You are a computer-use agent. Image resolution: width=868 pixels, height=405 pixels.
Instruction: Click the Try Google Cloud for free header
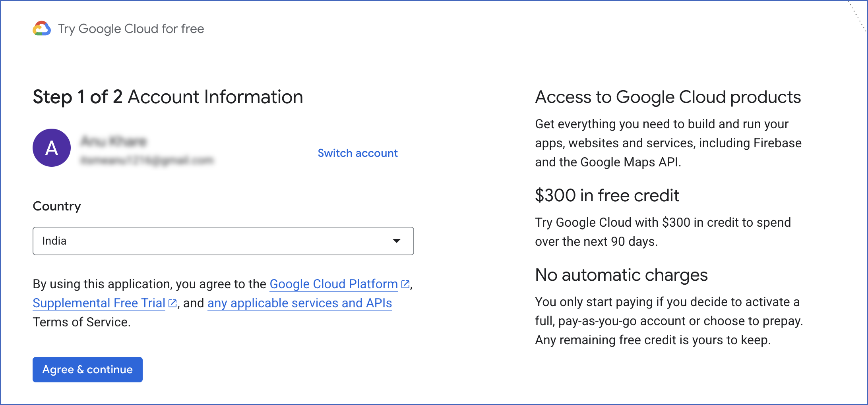pos(131,29)
